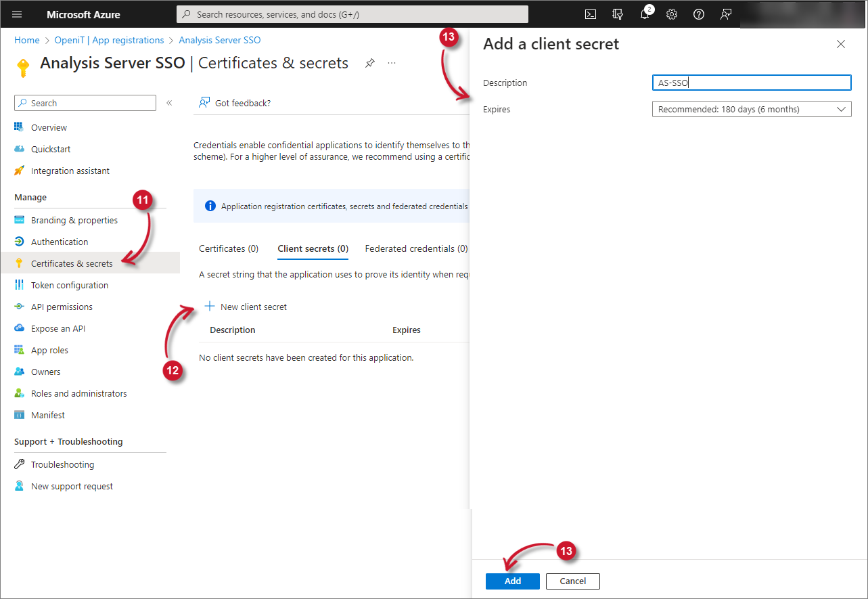Go to Home breadcrumb

pos(27,40)
